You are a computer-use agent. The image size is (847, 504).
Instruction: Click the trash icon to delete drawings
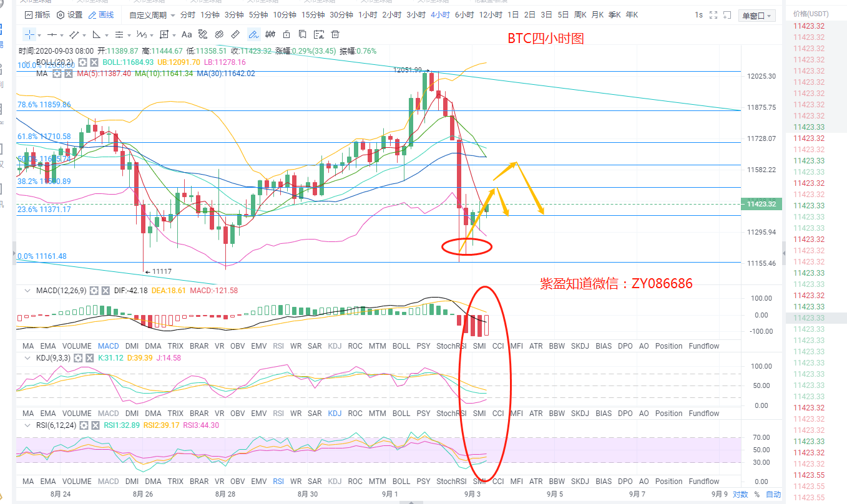(335, 34)
